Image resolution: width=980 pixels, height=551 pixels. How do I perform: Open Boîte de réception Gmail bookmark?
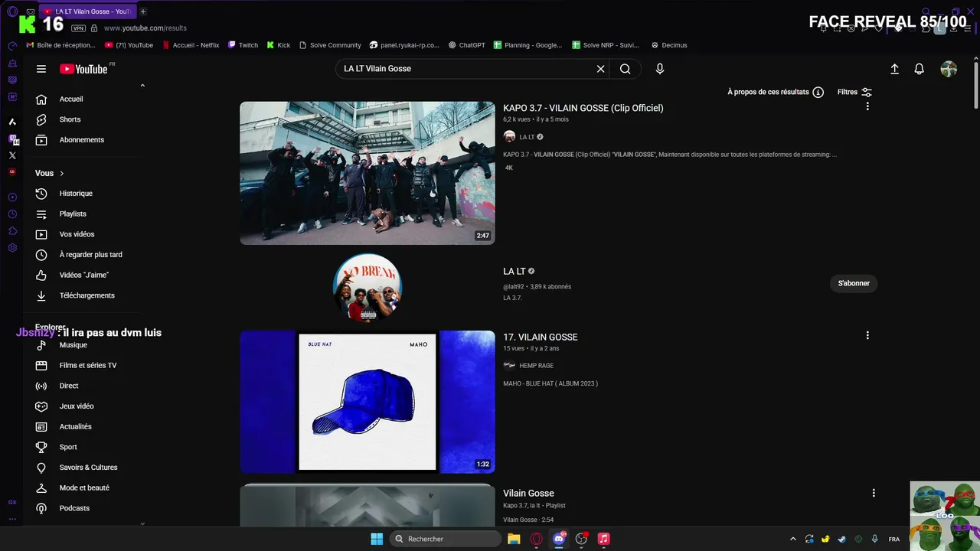pyautogui.click(x=61, y=45)
